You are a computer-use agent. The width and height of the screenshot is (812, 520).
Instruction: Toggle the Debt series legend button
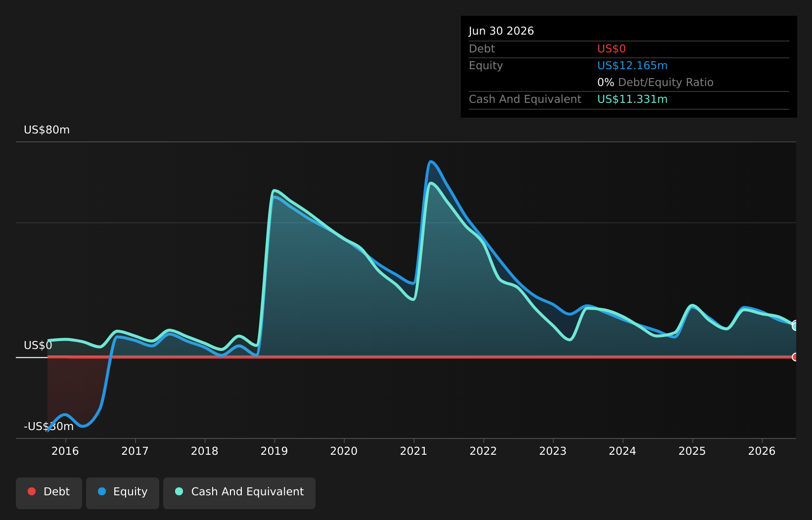click(x=49, y=493)
